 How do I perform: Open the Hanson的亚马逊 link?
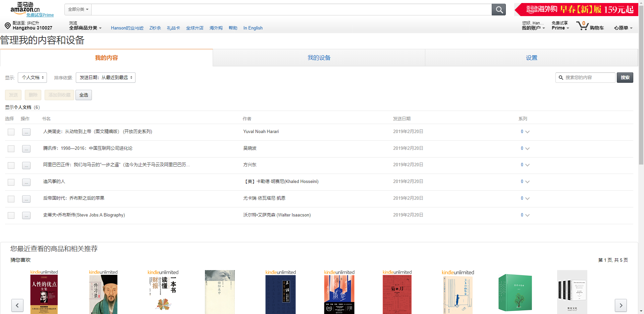127,28
